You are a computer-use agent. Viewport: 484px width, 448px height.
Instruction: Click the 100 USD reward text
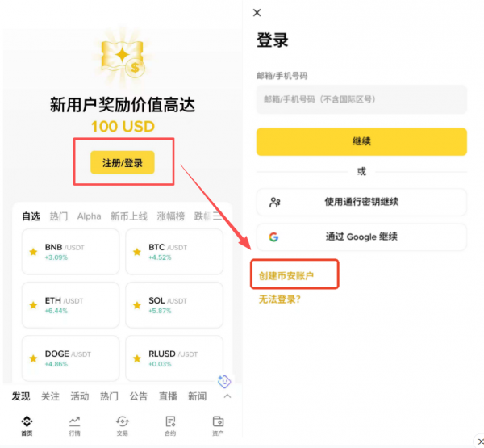point(123,127)
